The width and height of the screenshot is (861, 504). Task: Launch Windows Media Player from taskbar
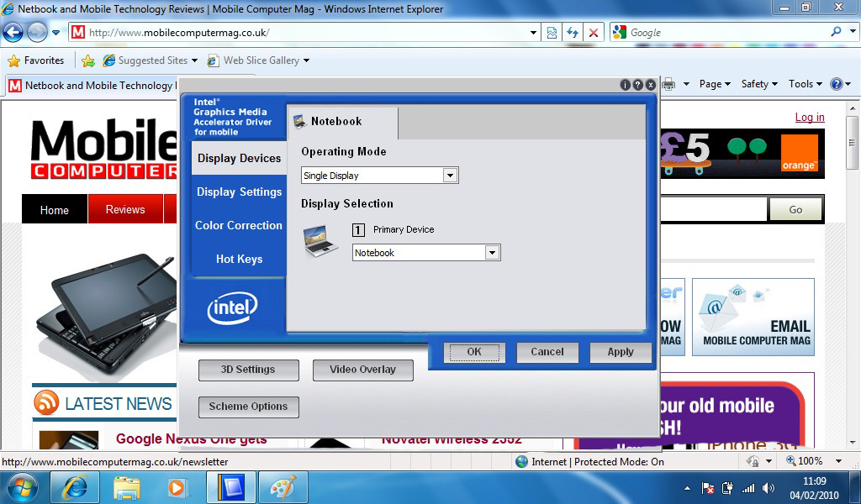pos(178,487)
